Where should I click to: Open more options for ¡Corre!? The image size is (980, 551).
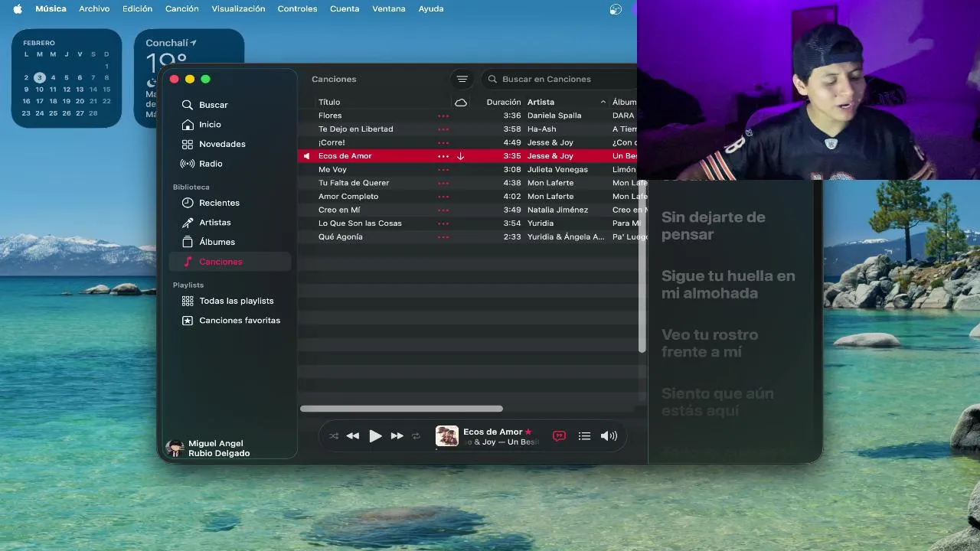point(443,142)
